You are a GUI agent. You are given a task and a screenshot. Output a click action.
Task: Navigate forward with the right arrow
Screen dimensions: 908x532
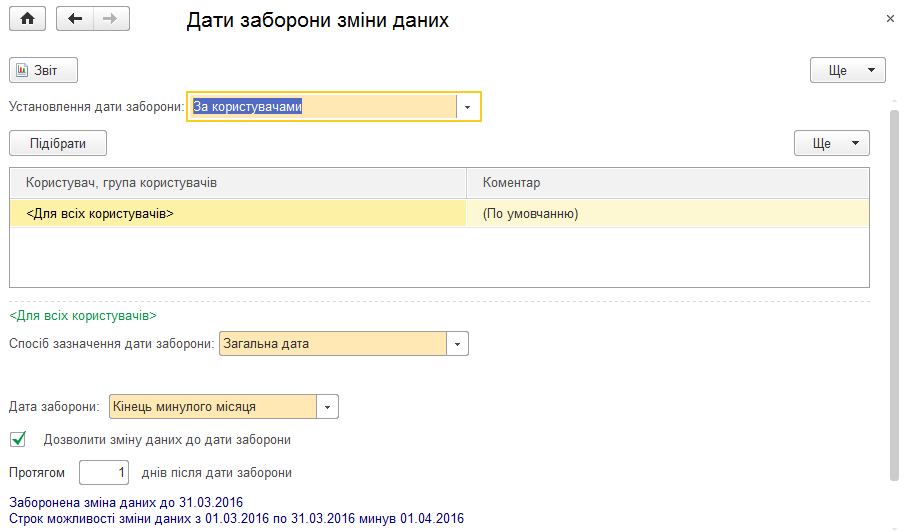point(111,19)
